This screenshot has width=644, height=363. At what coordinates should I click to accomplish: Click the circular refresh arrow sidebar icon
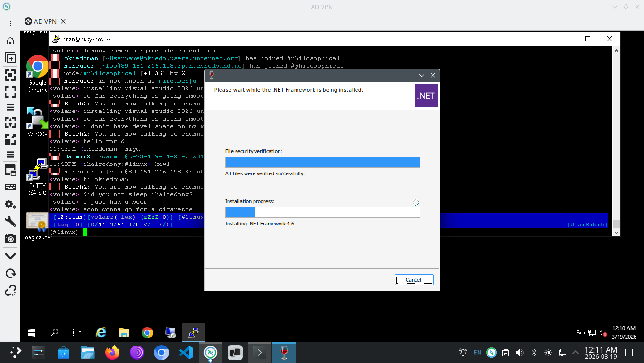(x=10, y=273)
